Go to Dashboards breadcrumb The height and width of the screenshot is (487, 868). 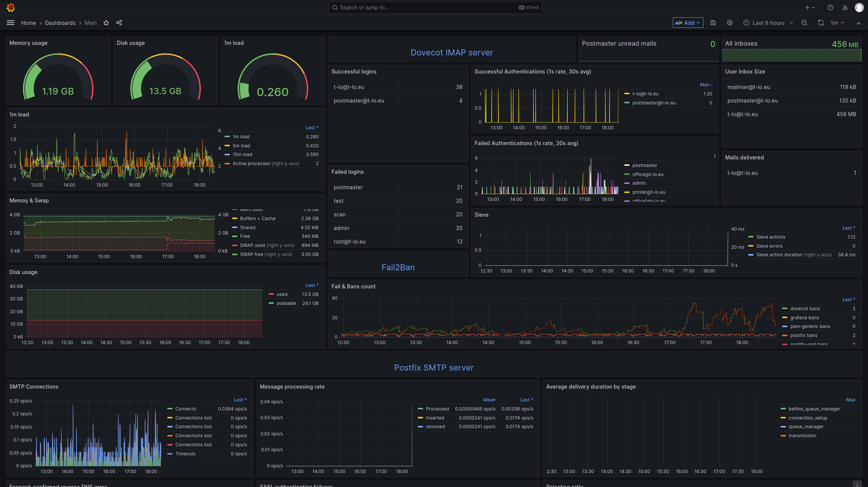60,23
